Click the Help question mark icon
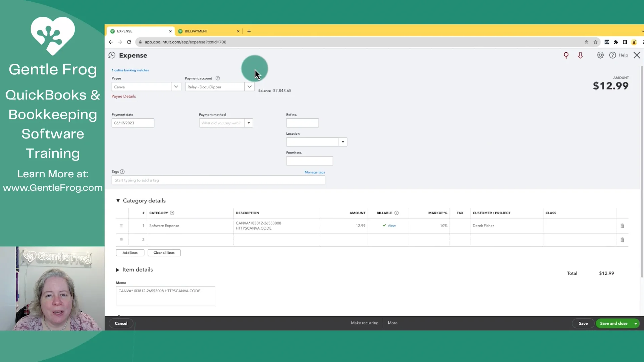 point(612,55)
